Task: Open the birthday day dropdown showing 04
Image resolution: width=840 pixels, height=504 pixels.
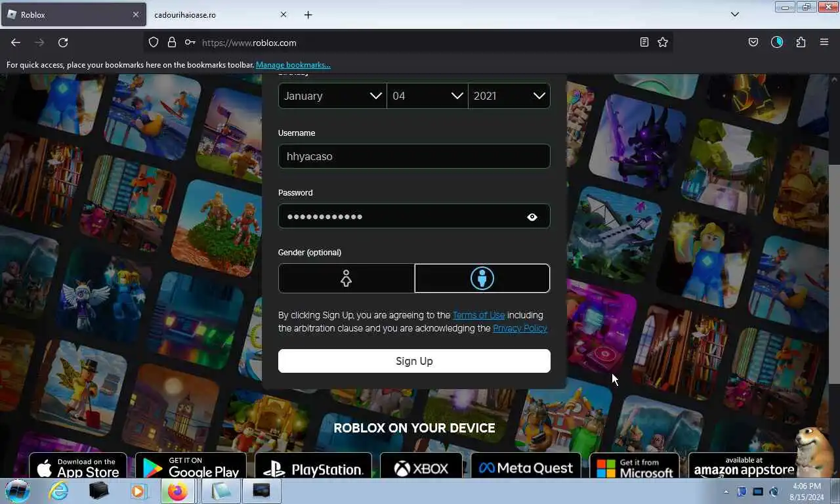Action: coord(427,96)
